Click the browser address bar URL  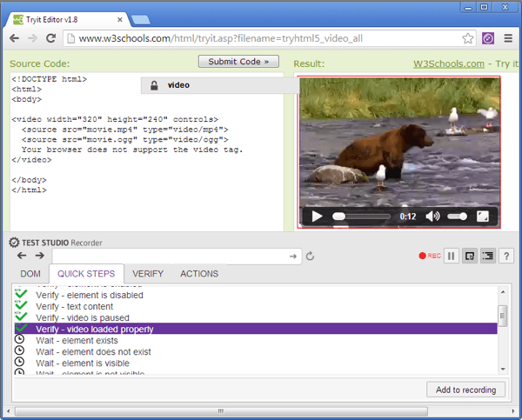point(221,38)
